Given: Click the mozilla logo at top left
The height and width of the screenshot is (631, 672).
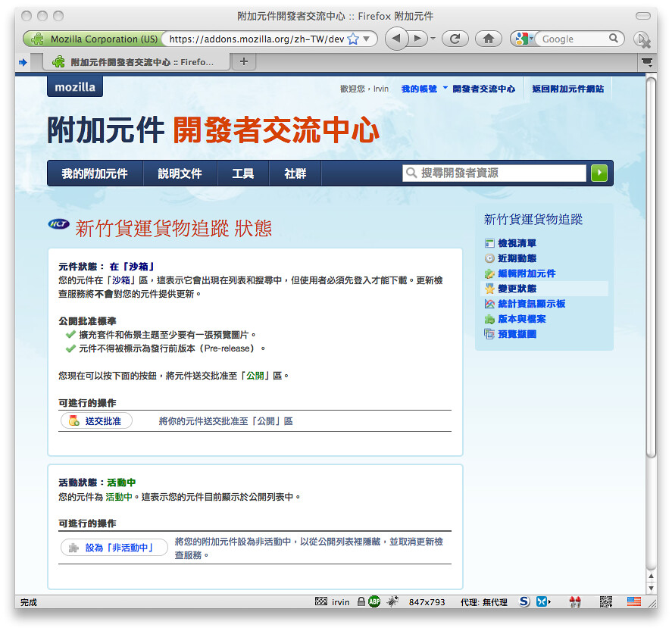Looking at the screenshot, I should click(73, 87).
